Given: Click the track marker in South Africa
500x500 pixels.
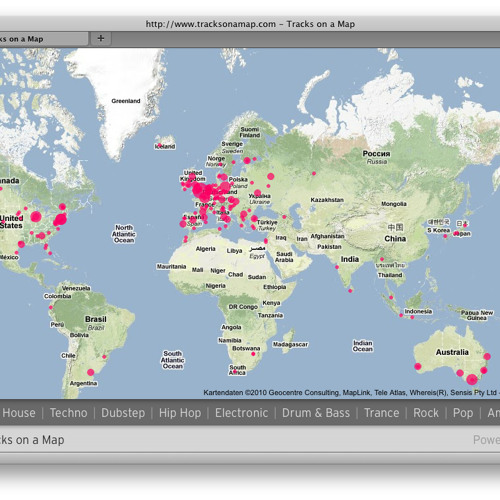Looking at the screenshot, I should (235, 371).
